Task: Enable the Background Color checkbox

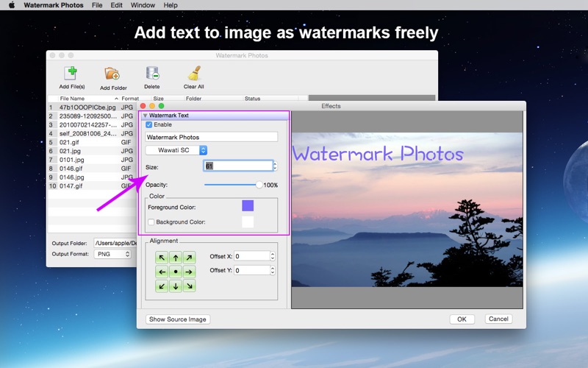Action: [151, 222]
